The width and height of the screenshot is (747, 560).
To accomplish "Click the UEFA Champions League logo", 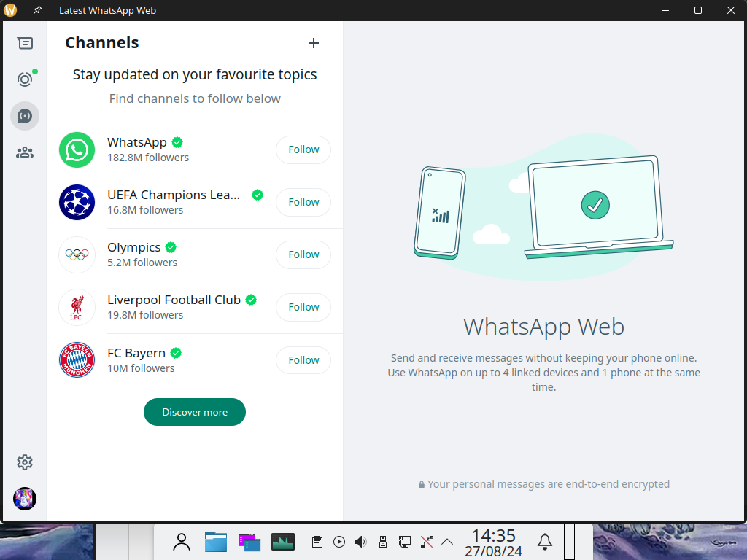I will [77, 202].
